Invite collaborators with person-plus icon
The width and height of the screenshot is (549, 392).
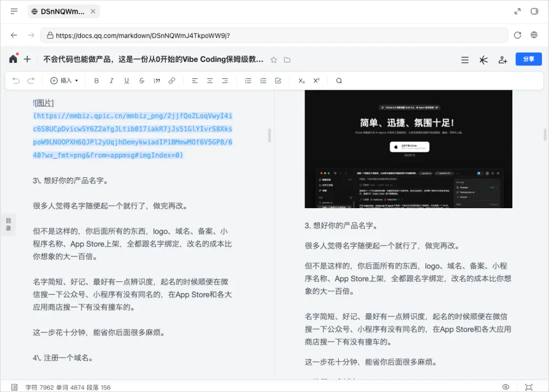coord(503,60)
